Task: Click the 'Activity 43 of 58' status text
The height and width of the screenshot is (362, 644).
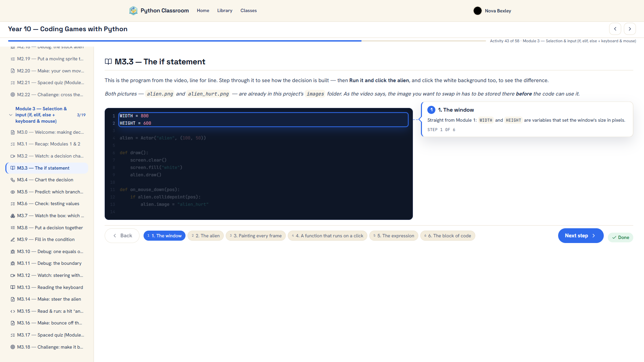Action: click(x=504, y=41)
